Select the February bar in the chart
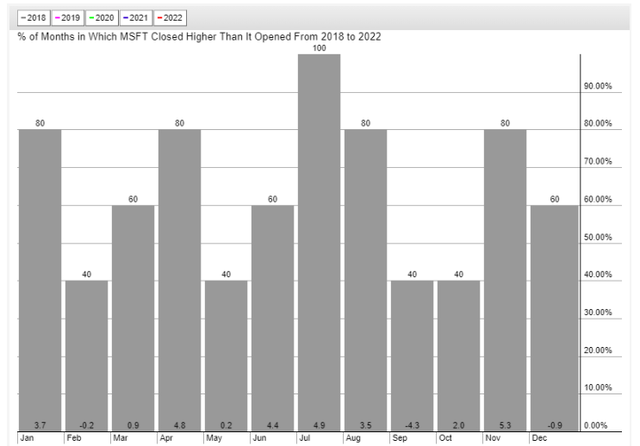Screen dimensions: 640x446 pos(87,355)
